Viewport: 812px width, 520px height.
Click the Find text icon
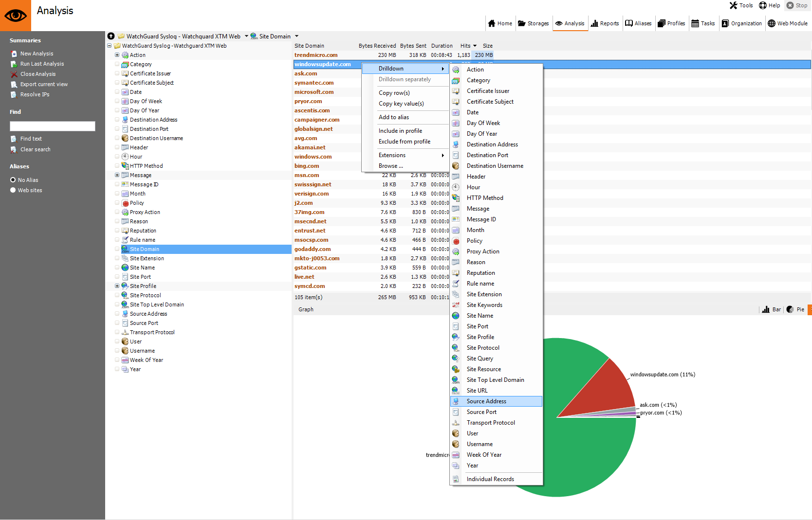[14, 139]
